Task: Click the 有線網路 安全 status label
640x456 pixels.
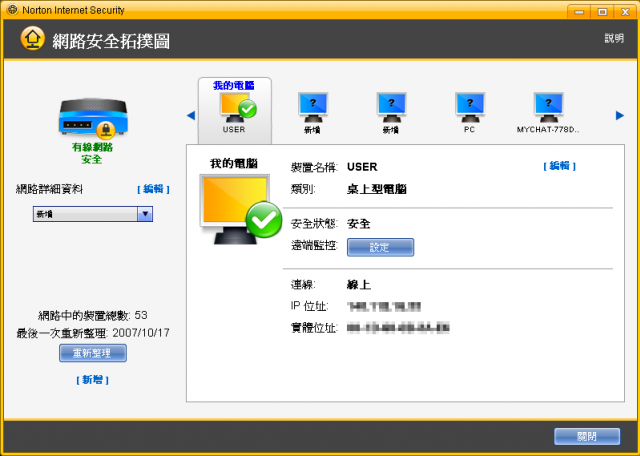Action: point(92,153)
